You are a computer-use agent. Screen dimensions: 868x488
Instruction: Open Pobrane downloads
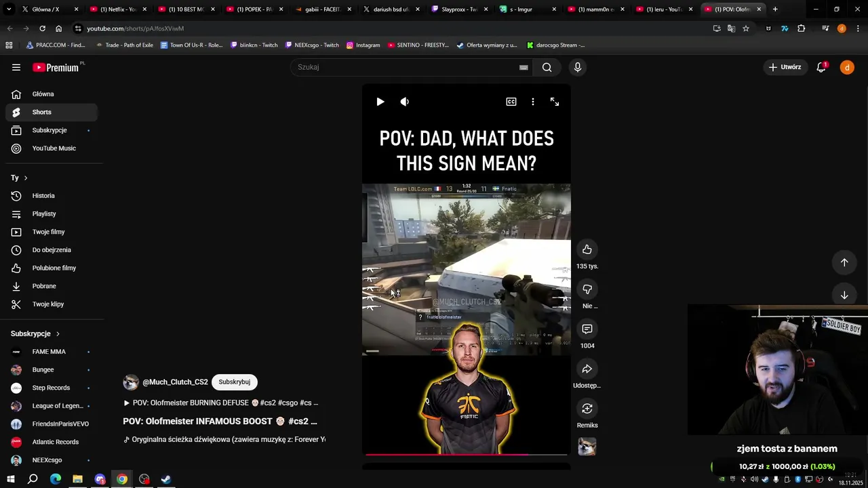52,286
